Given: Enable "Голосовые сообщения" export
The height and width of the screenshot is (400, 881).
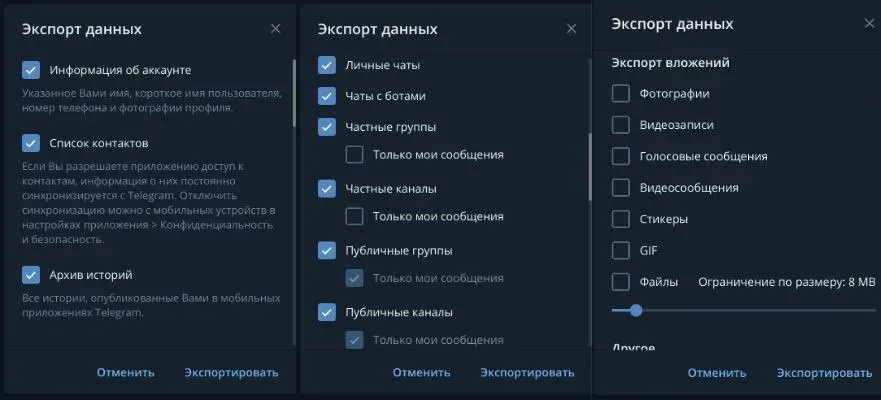Looking at the screenshot, I should [621, 157].
